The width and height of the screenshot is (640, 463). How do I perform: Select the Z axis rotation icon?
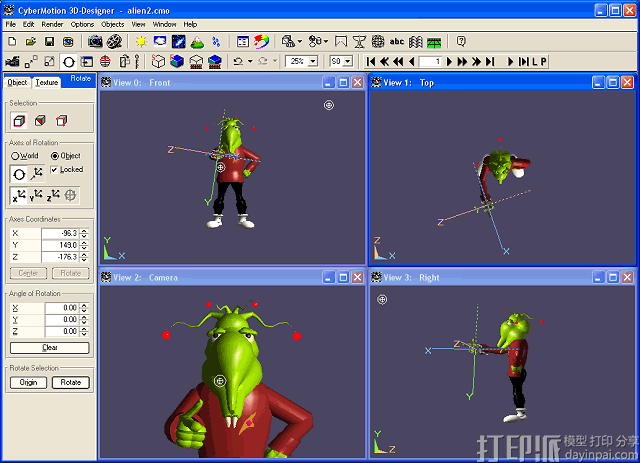click(x=53, y=196)
